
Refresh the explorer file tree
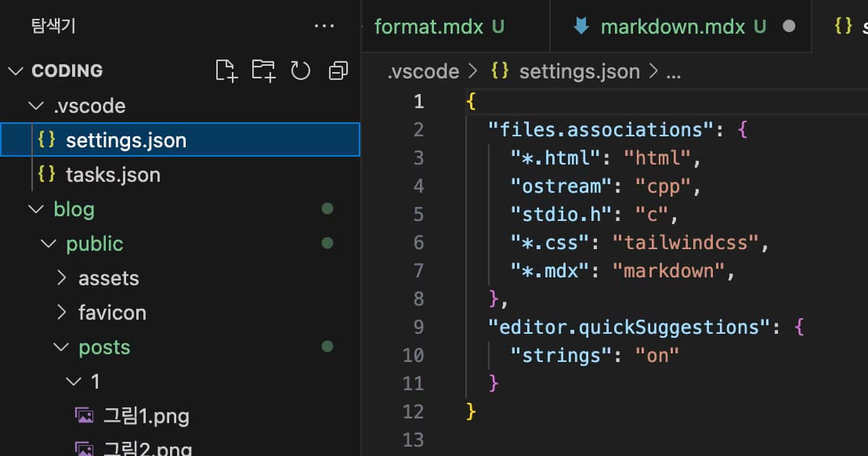coord(301,71)
